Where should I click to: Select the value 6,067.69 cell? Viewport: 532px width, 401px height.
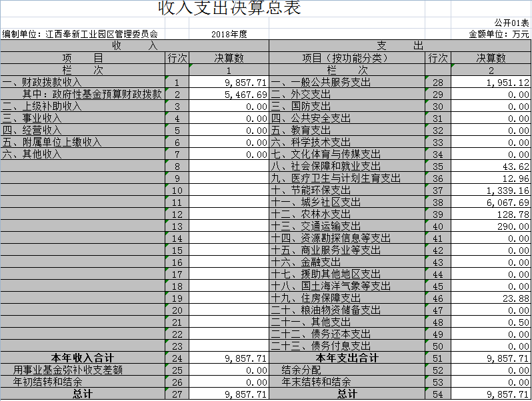491,202
